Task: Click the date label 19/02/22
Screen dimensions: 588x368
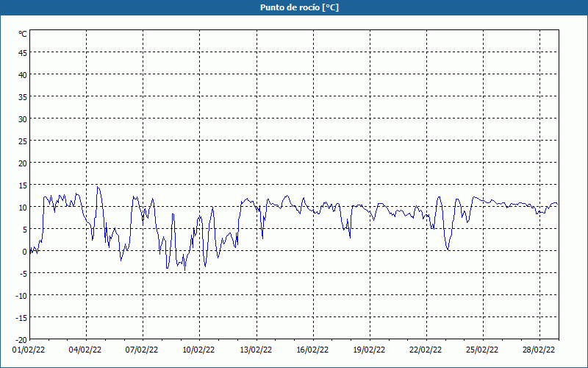Action: 369,350
